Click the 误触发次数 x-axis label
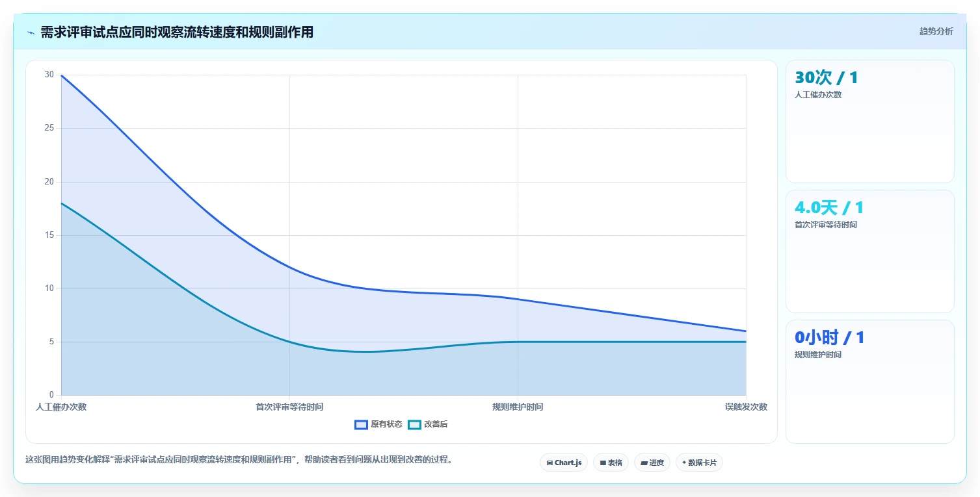 746,407
